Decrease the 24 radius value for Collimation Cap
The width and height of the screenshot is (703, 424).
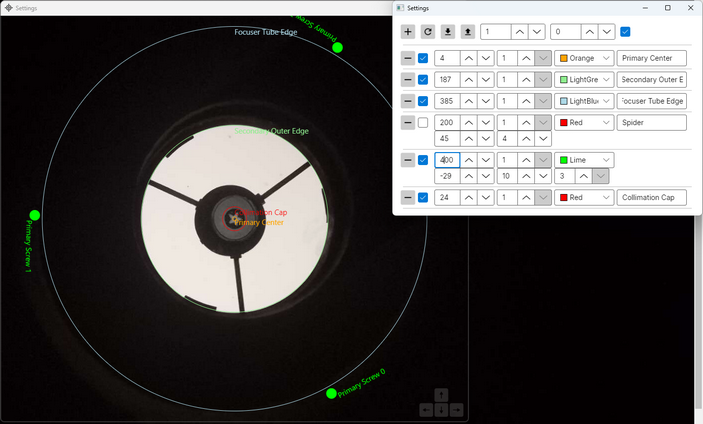(x=485, y=197)
